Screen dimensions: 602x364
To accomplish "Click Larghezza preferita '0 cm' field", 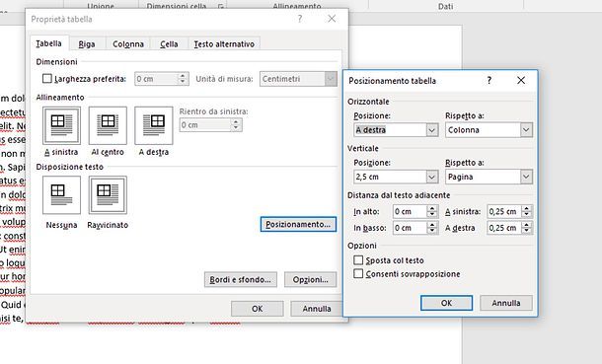I will 157,79.
